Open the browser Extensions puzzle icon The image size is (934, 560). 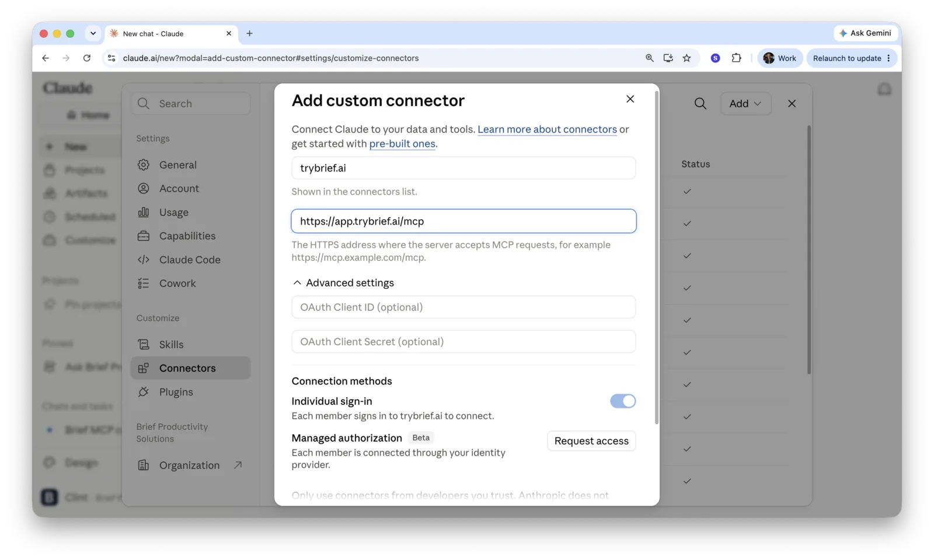pyautogui.click(x=736, y=58)
